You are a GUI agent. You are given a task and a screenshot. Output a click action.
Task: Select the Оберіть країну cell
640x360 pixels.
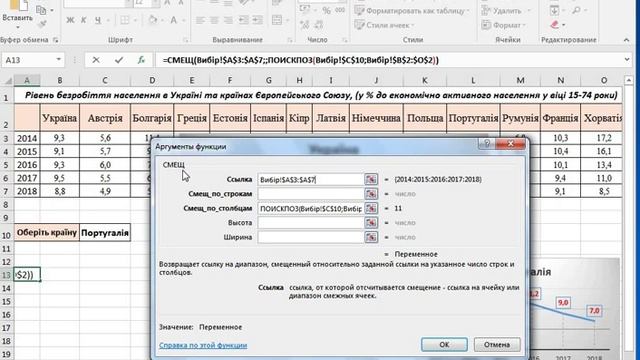point(47,233)
